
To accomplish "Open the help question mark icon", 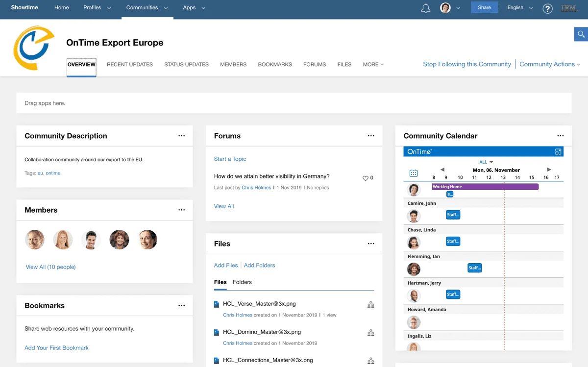I will coord(548,8).
